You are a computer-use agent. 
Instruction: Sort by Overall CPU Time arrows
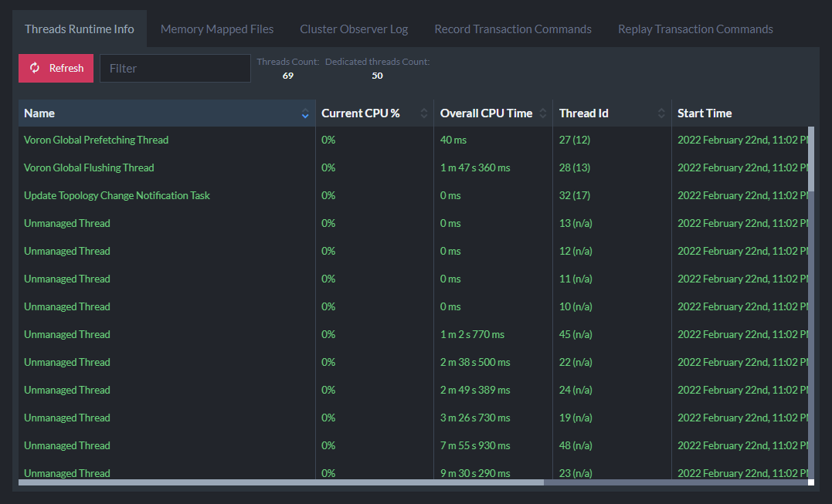(x=543, y=113)
